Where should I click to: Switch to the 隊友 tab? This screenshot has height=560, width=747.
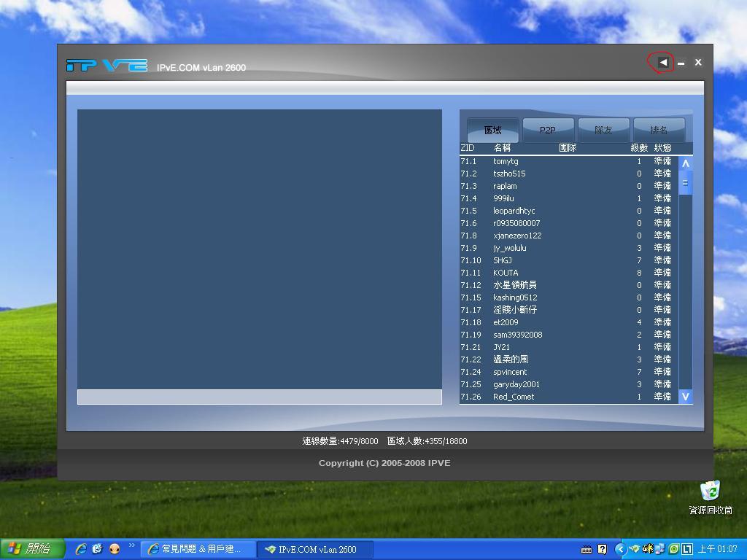603,130
